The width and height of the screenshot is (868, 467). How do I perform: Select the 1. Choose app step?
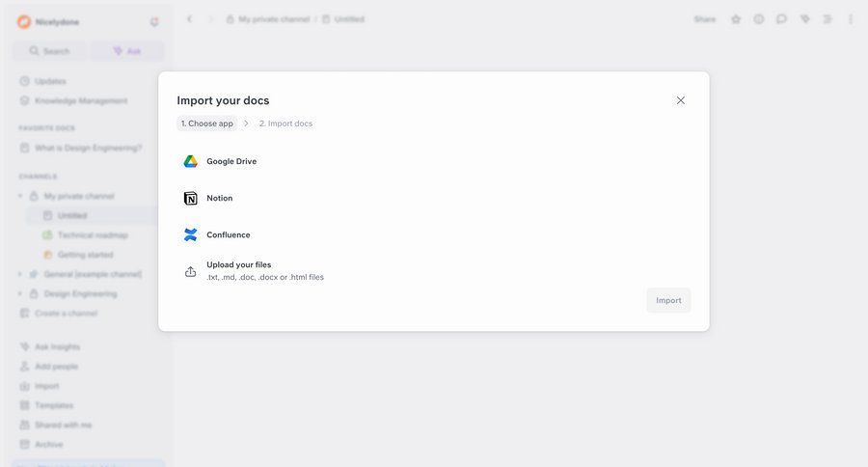point(206,124)
